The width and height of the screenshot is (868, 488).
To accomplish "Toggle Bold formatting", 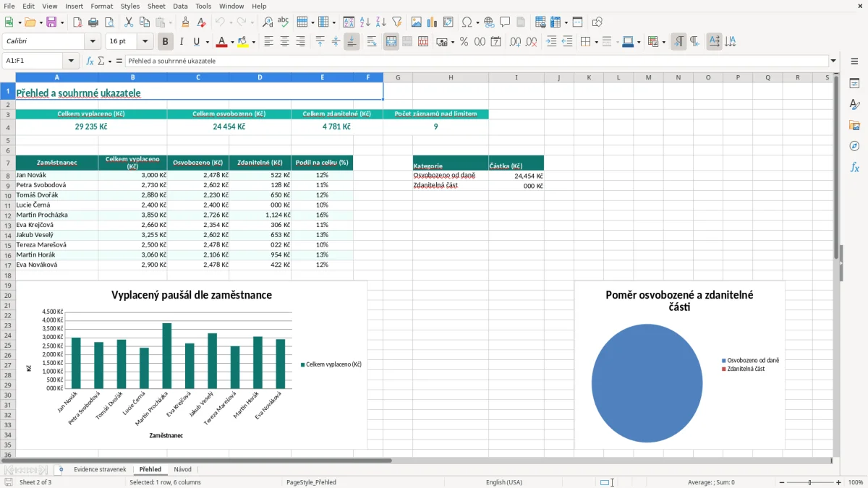I will point(166,42).
